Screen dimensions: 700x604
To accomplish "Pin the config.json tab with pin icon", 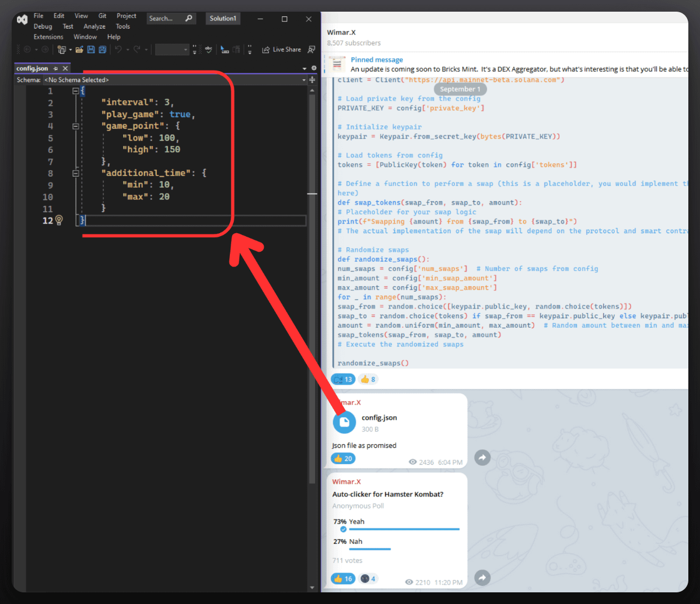I will [x=55, y=69].
